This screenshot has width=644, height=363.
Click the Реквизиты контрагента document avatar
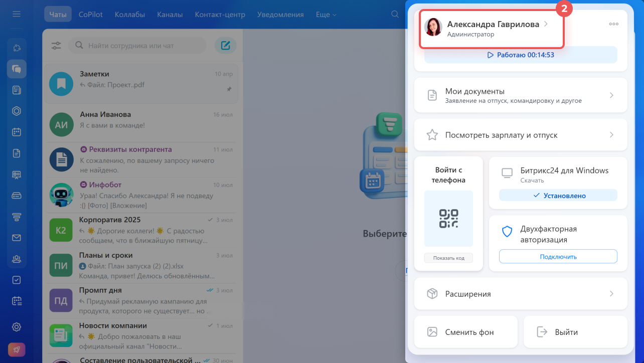[x=61, y=159]
